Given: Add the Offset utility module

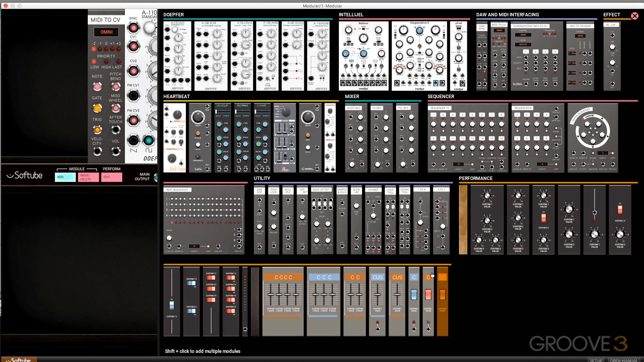Looking at the screenshot, I should coord(302,220).
